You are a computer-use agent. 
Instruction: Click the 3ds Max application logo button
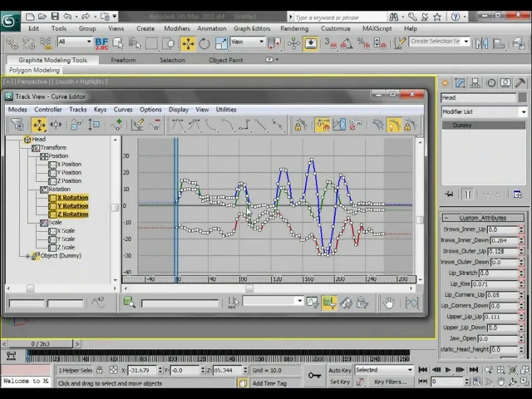(x=9, y=21)
